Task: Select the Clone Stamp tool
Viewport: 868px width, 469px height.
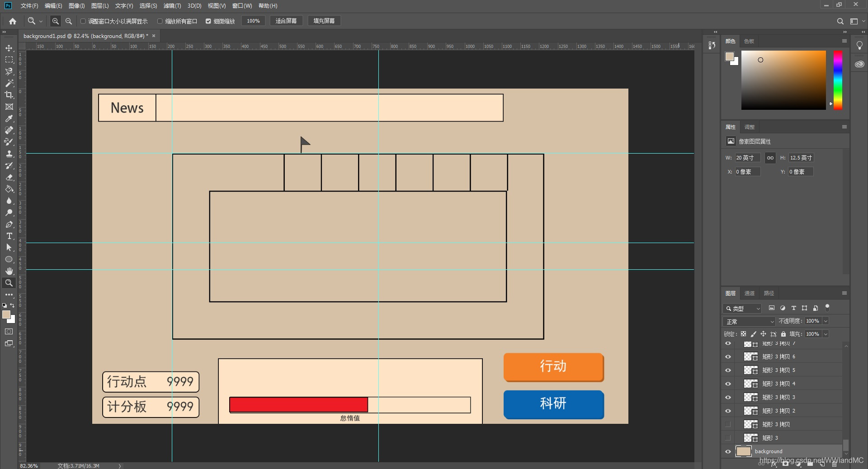Action: 9,154
